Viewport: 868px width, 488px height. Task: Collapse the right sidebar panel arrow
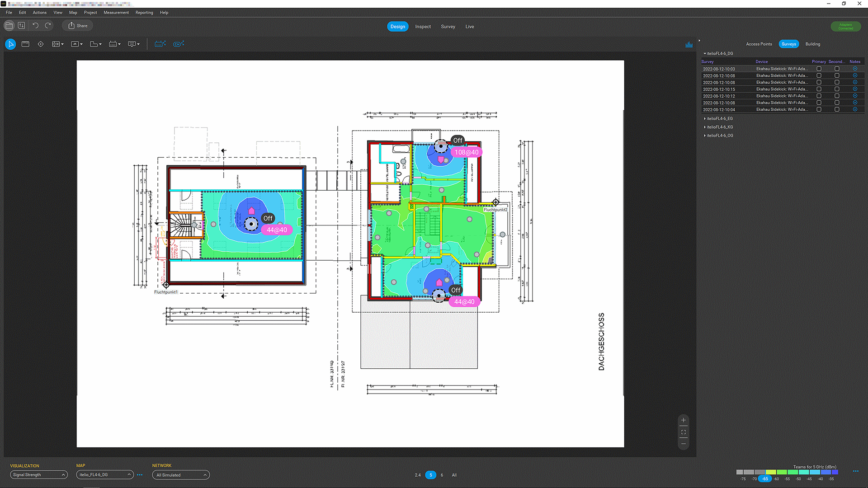click(x=699, y=41)
